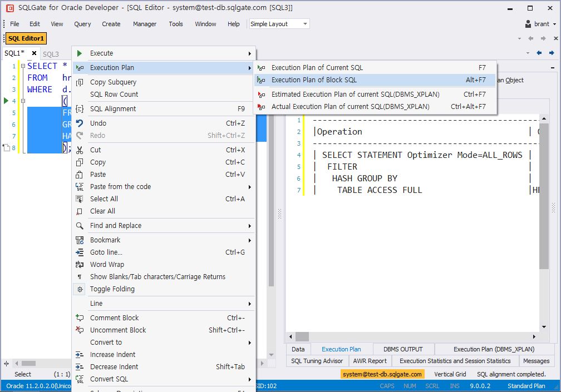Viewport: 561px width, 392px height.
Task: Click the Cut scissors icon
Action: point(80,150)
